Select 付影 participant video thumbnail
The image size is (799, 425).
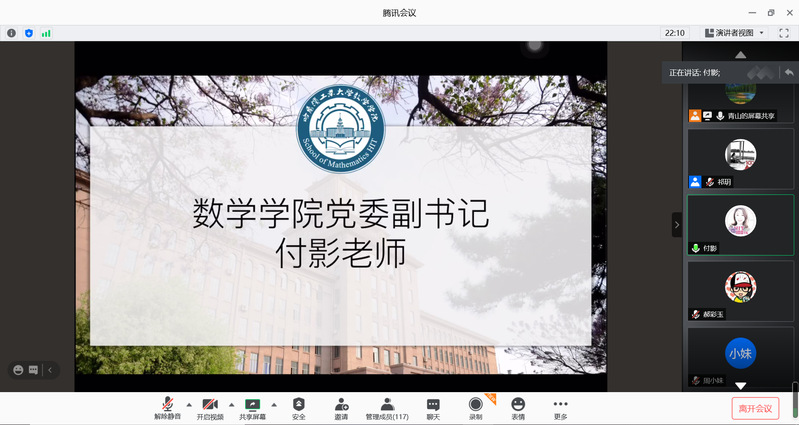click(x=740, y=222)
